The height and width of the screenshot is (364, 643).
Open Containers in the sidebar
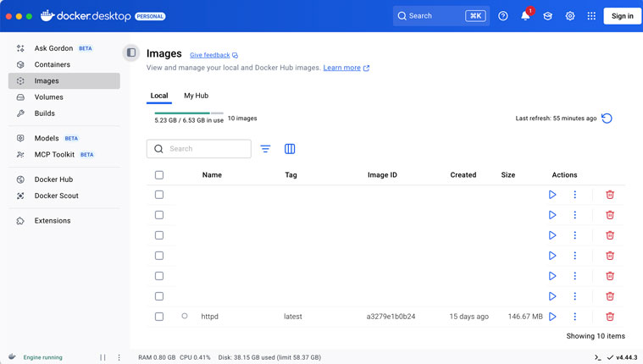click(64, 64)
